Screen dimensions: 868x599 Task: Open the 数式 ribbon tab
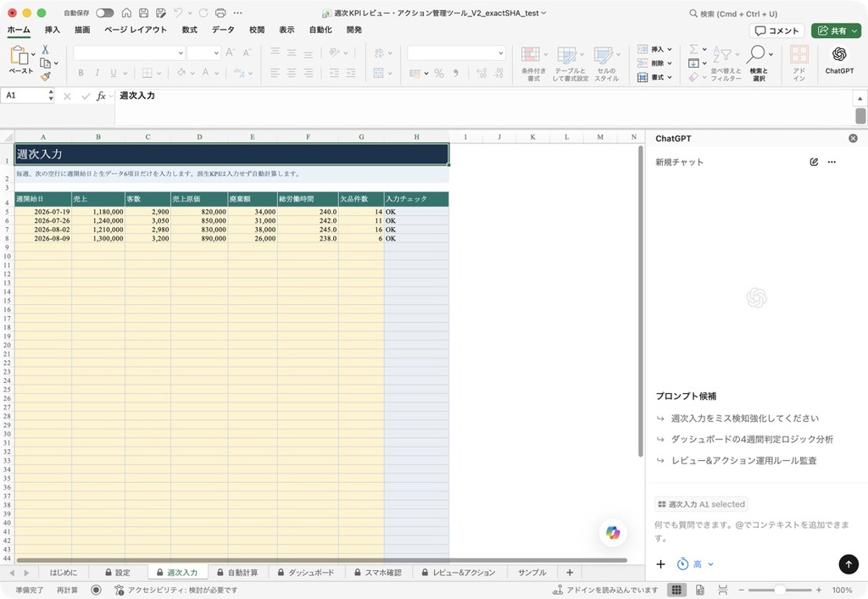(189, 30)
